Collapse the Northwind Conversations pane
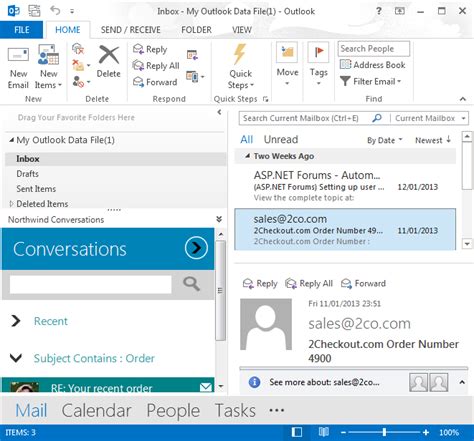The height and width of the screenshot is (441, 474). pyautogui.click(x=219, y=219)
